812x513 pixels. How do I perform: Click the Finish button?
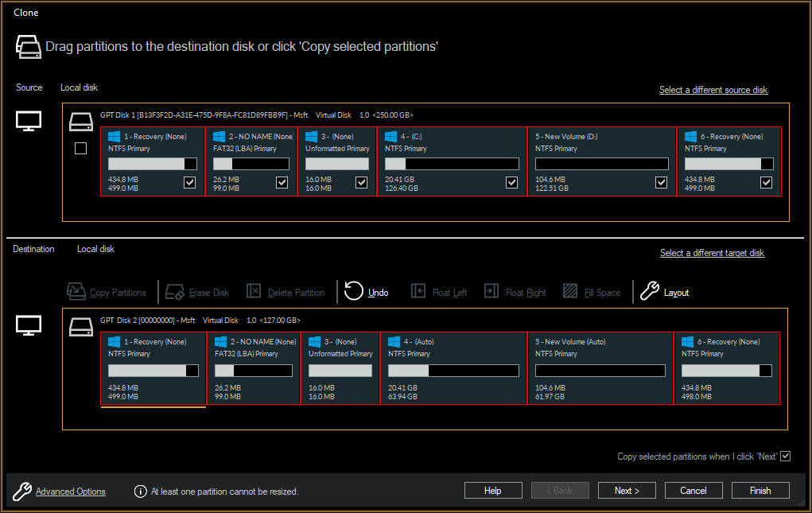760,490
